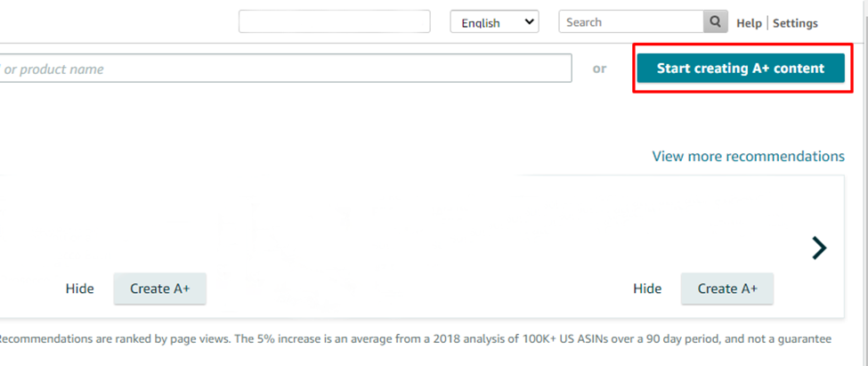This screenshot has width=868, height=366.
Task: Focus the top Search input field
Action: tap(631, 21)
